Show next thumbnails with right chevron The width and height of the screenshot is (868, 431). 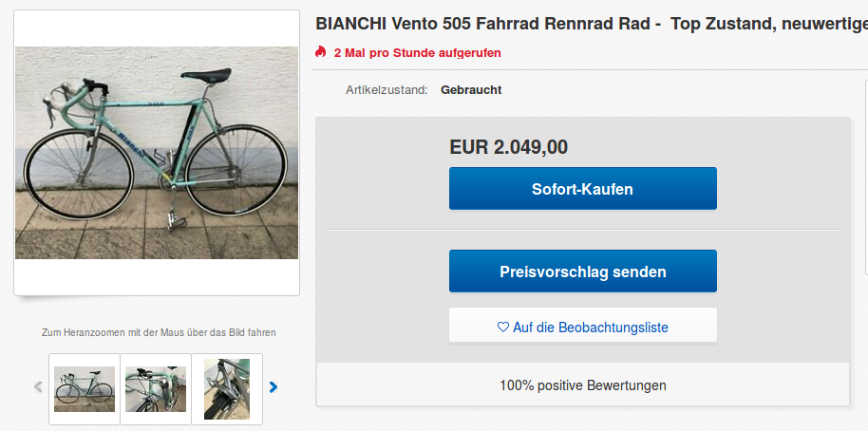click(274, 386)
